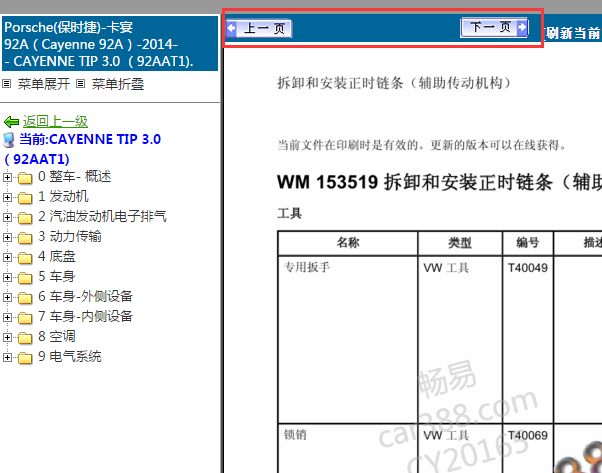Click the computer icon beside 当前:CAYENNE

click(x=8, y=140)
